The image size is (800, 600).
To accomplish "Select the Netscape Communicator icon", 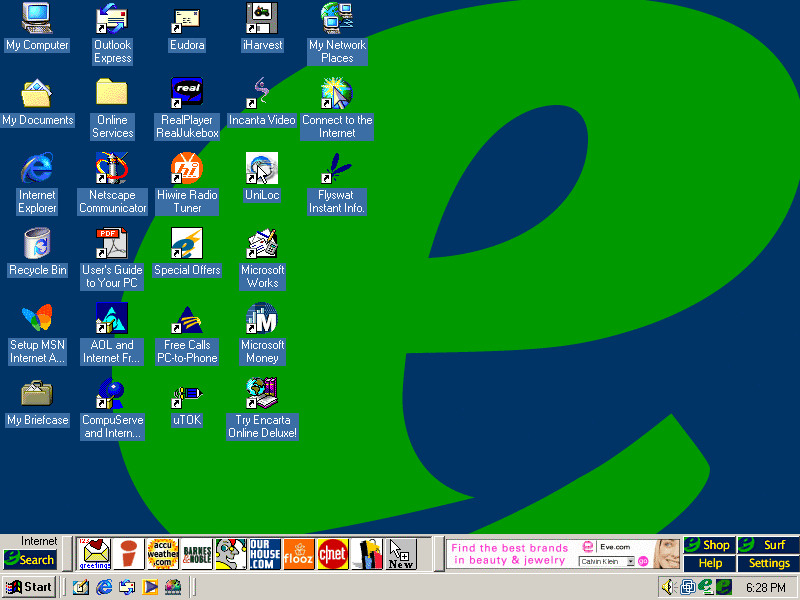I will click(112, 168).
